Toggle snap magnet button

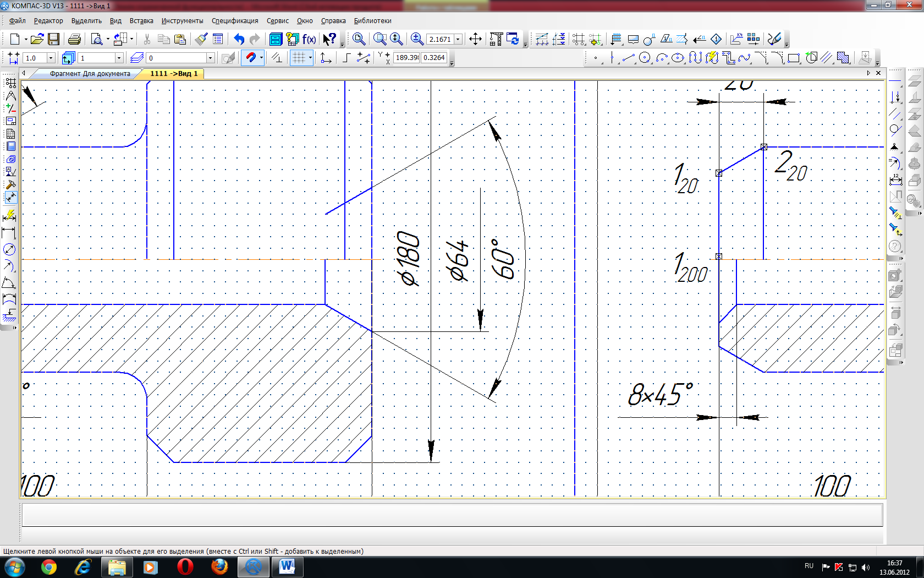click(x=250, y=58)
